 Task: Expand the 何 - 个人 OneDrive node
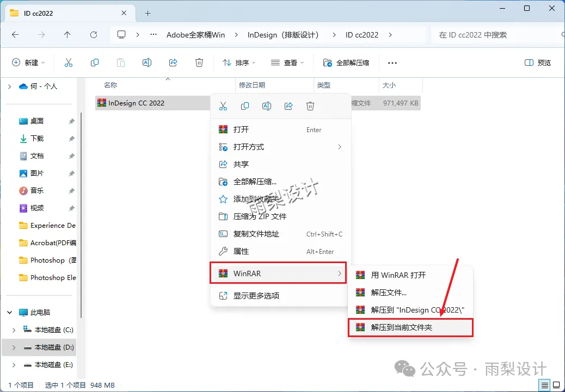click(10, 86)
